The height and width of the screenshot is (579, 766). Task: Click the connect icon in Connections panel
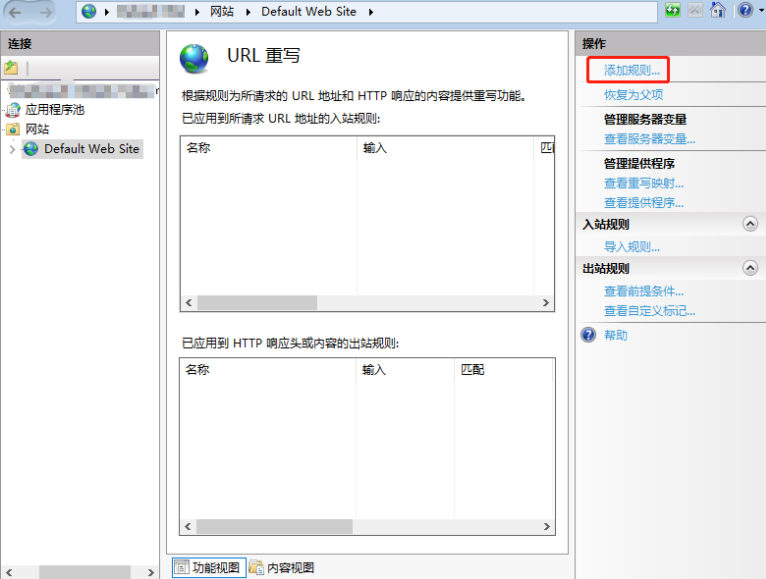tap(11, 68)
